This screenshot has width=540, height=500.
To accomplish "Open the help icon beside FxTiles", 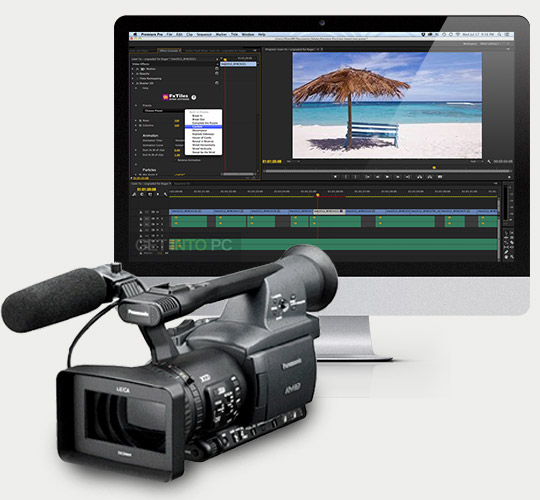I will coord(194,97).
